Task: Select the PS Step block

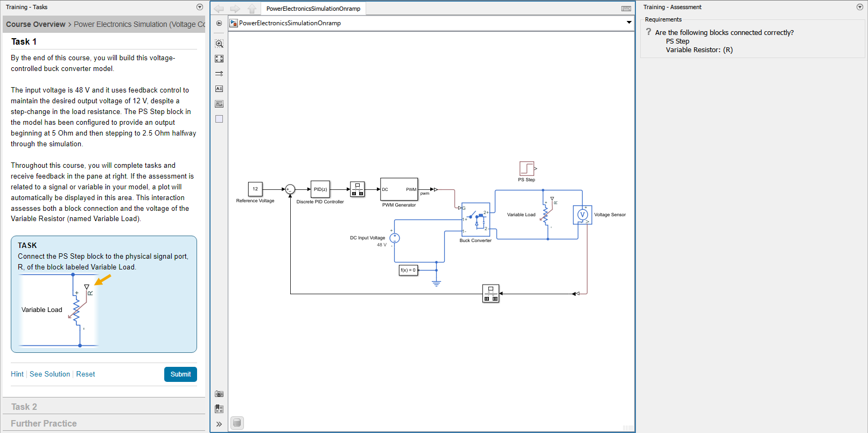Action: pyautogui.click(x=527, y=168)
